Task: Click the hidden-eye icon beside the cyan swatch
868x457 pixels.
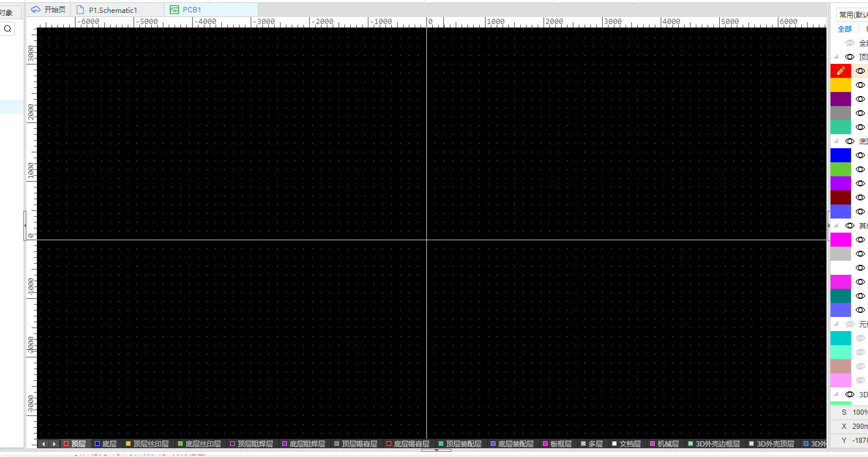Action: 860,338
